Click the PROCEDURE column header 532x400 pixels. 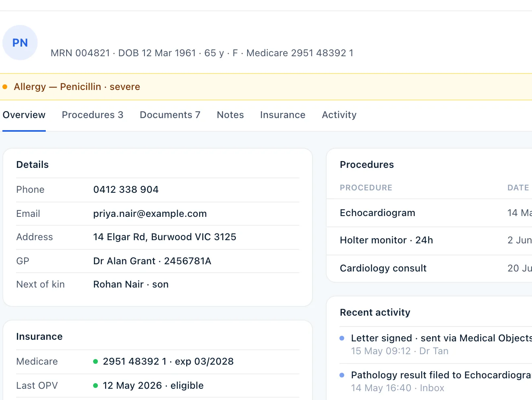pyautogui.click(x=366, y=188)
